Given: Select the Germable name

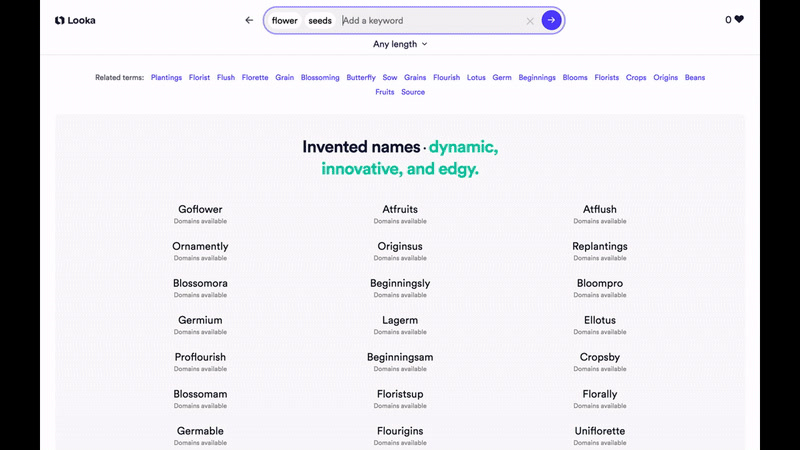Looking at the screenshot, I should pyautogui.click(x=200, y=431).
